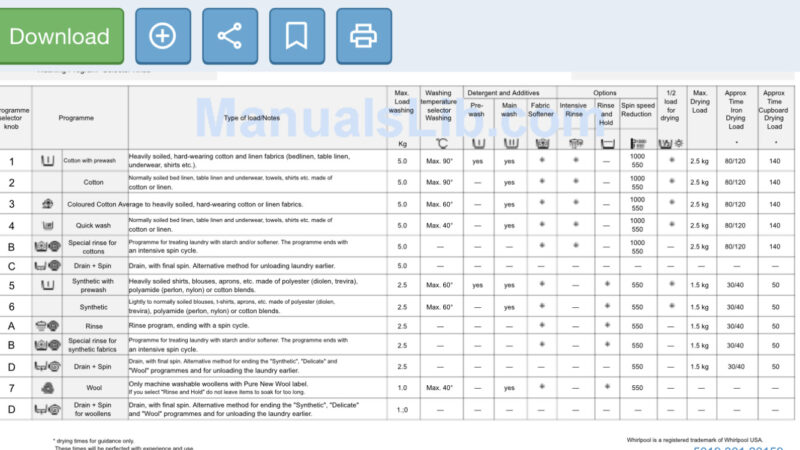Click the Spin speed Reduction header icon
The height and width of the screenshot is (450, 800).
[636, 143]
